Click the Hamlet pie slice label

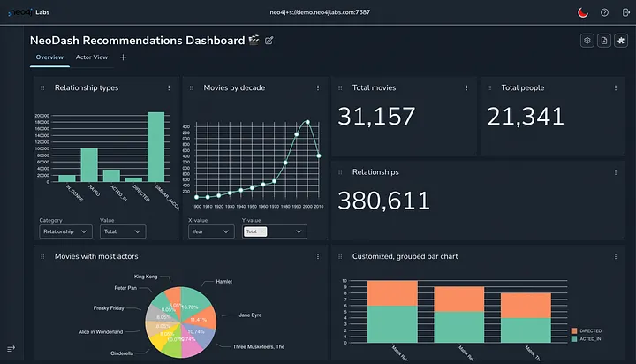pyautogui.click(x=223, y=282)
